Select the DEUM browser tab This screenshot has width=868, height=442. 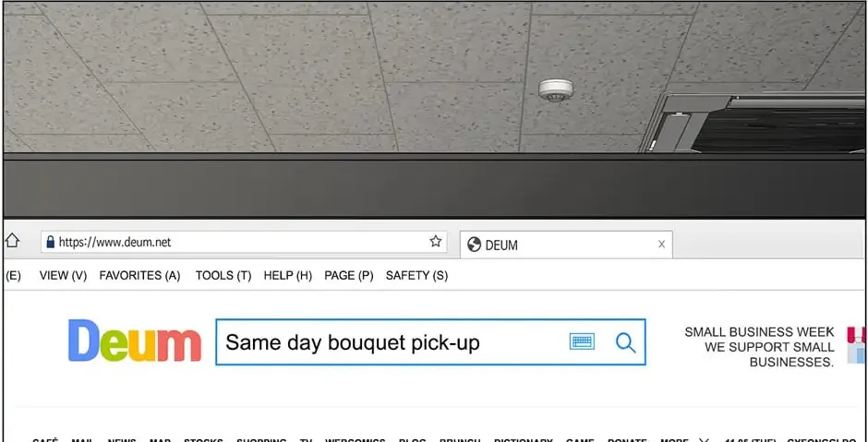tap(566, 245)
